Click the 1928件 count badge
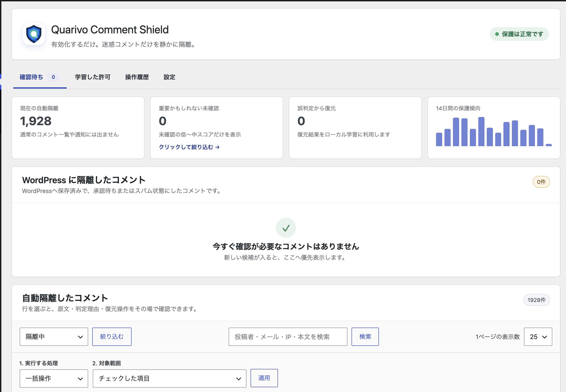566x392 pixels. tap(537, 300)
